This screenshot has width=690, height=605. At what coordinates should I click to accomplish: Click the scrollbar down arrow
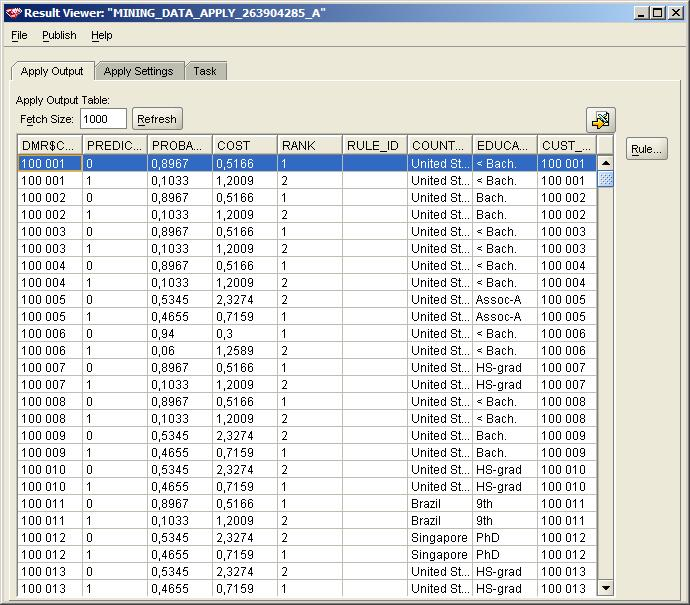(x=606, y=587)
